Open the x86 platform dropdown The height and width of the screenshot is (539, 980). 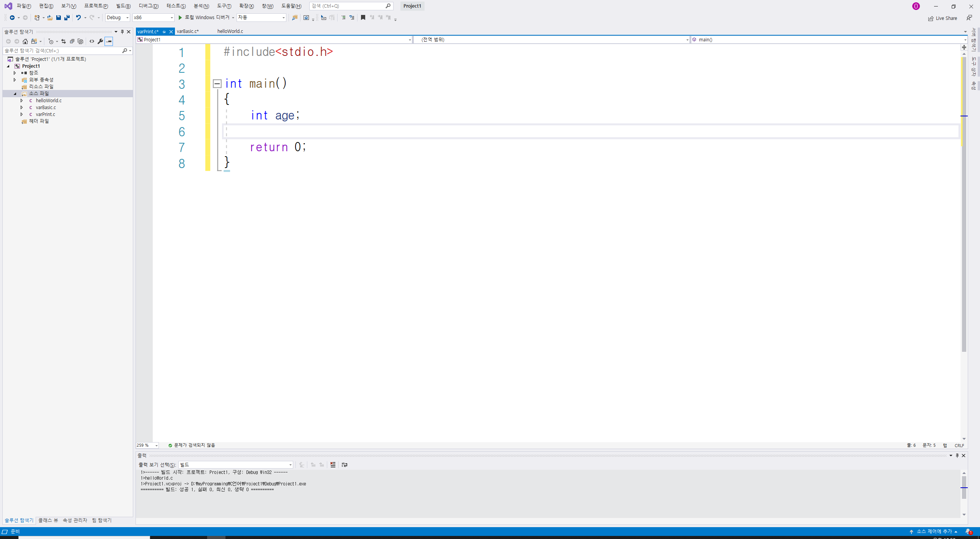coord(153,18)
